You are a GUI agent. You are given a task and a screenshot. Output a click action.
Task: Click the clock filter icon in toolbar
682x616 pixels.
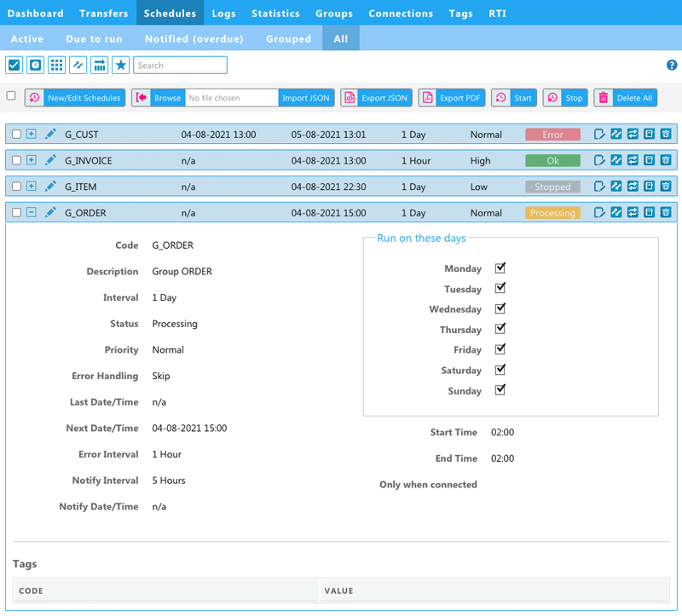[x=35, y=66]
